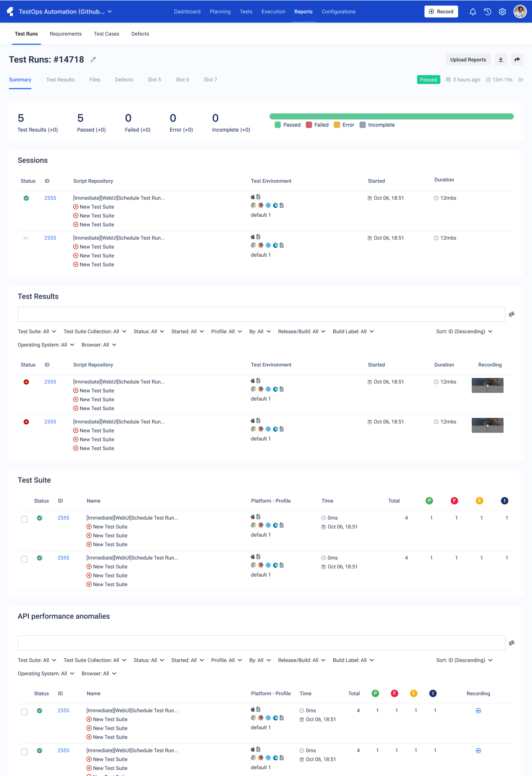Open Test Suite: All filter in Test Results

click(x=37, y=332)
